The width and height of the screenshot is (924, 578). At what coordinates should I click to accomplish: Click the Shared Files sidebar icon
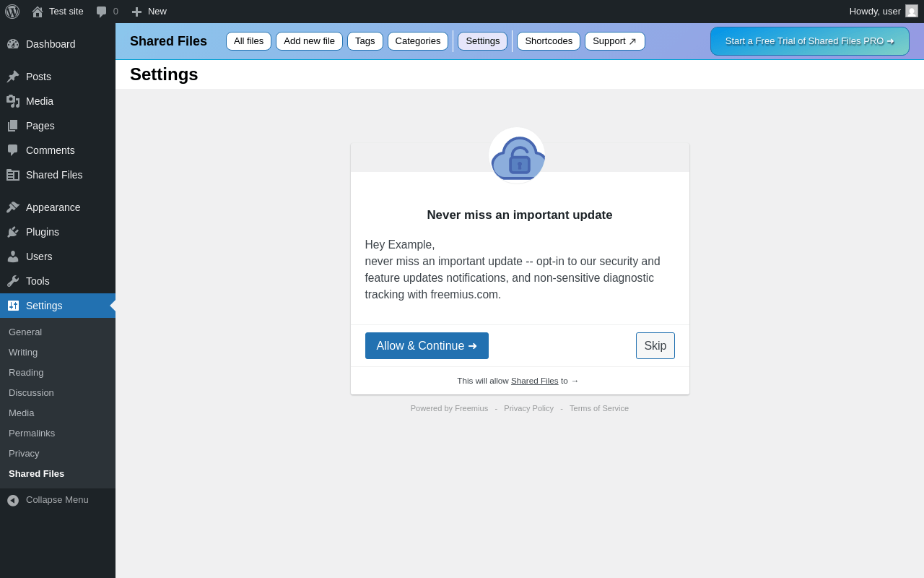pyautogui.click(x=13, y=175)
